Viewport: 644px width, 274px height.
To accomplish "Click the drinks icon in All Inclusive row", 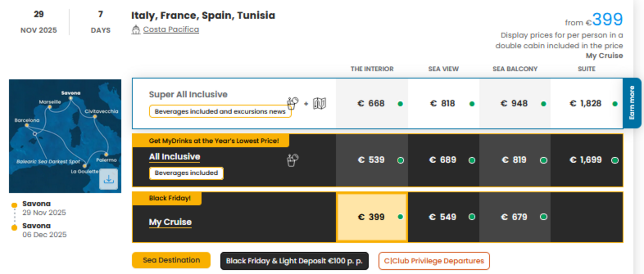I will [292, 160].
